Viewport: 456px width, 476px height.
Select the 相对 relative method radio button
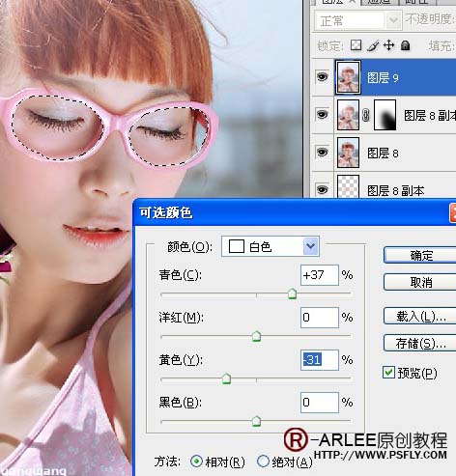coord(196,462)
